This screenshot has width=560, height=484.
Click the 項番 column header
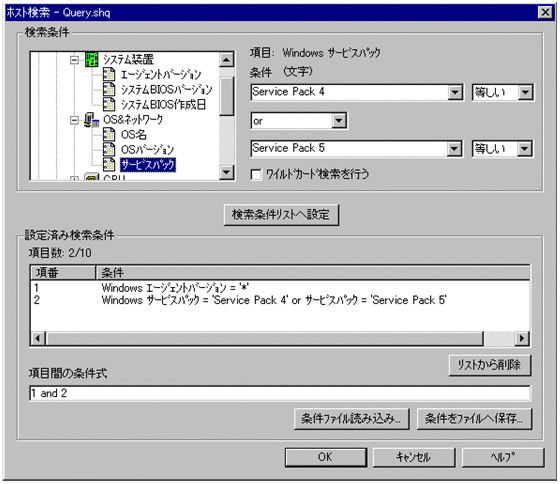[x=63, y=273]
